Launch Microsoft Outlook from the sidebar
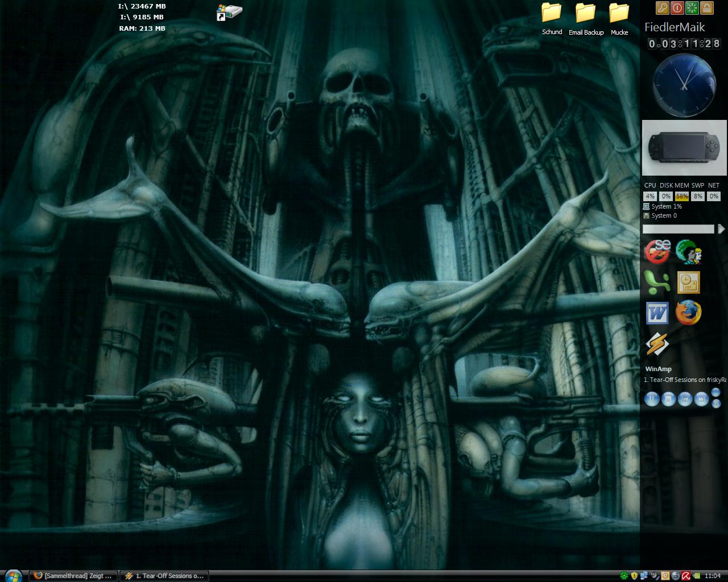 (x=688, y=282)
